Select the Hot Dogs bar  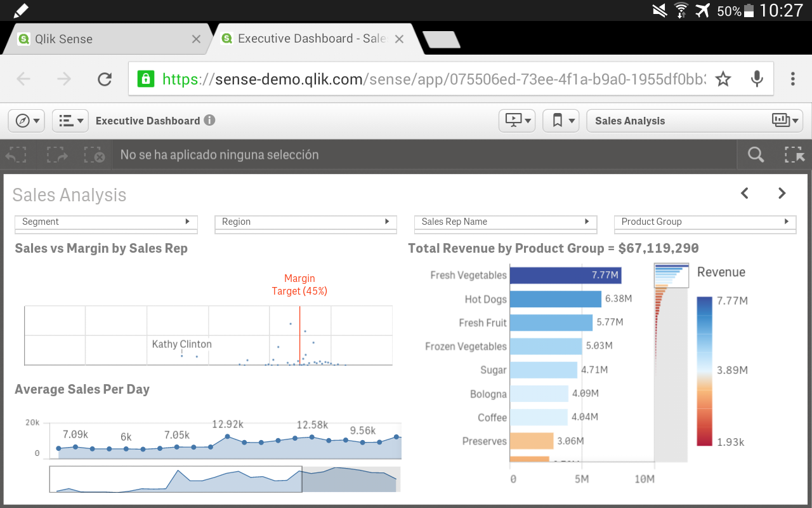tap(556, 299)
